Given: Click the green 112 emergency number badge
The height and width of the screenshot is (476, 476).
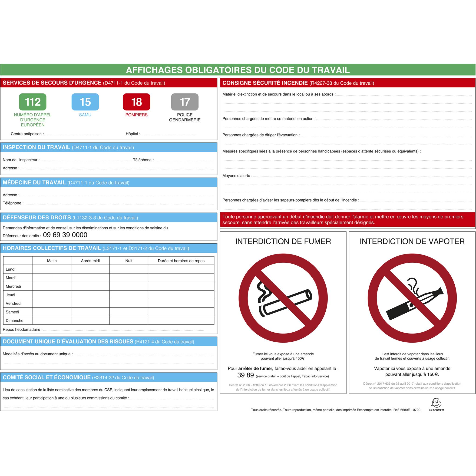Looking at the screenshot, I should click(x=33, y=102).
